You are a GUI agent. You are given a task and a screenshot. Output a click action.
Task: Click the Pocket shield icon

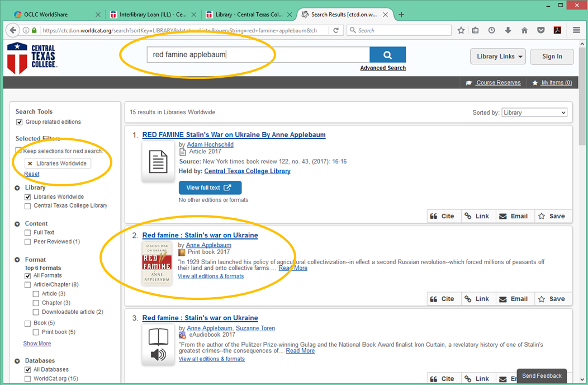click(540, 30)
